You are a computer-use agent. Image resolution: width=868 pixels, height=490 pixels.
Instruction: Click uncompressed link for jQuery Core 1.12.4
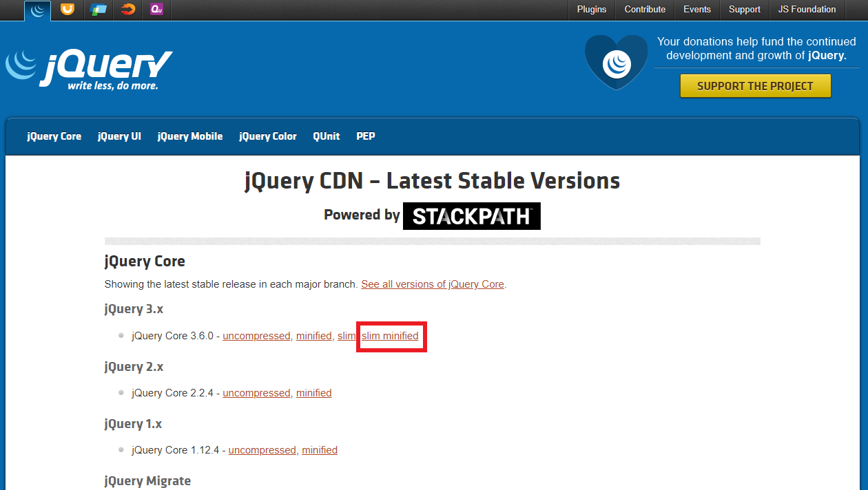(x=262, y=450)
